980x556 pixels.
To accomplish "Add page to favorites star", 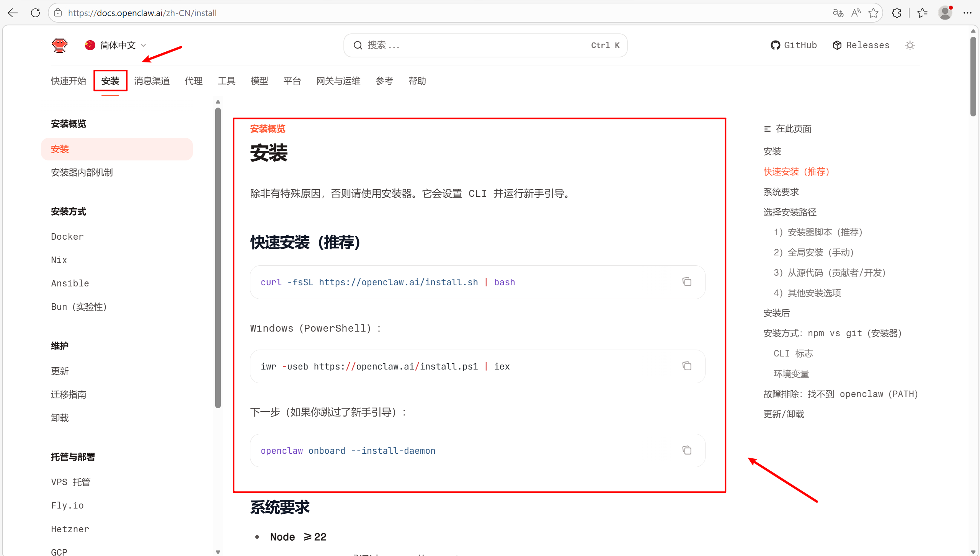I will (x=873, y=13).
